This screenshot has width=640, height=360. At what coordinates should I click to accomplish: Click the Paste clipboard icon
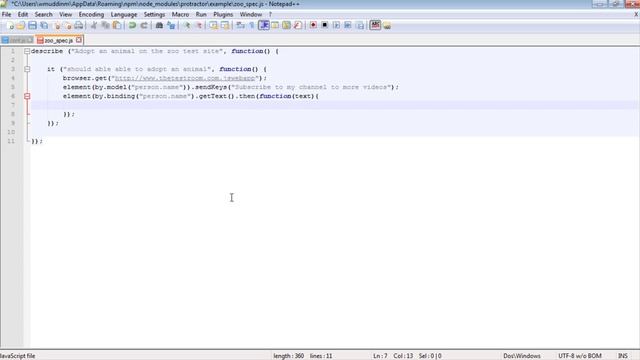point(117,26)
